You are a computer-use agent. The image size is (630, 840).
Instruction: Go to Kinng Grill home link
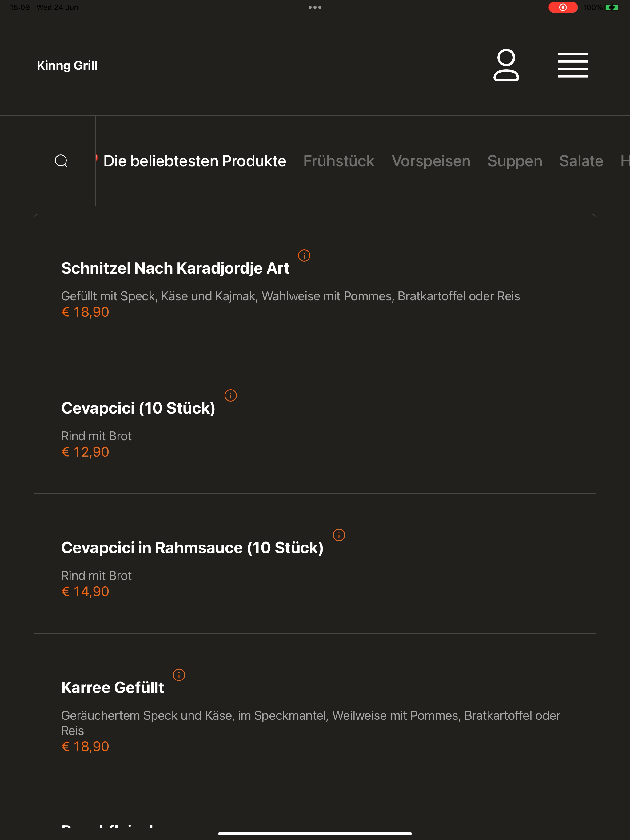(x=67, y=65)
